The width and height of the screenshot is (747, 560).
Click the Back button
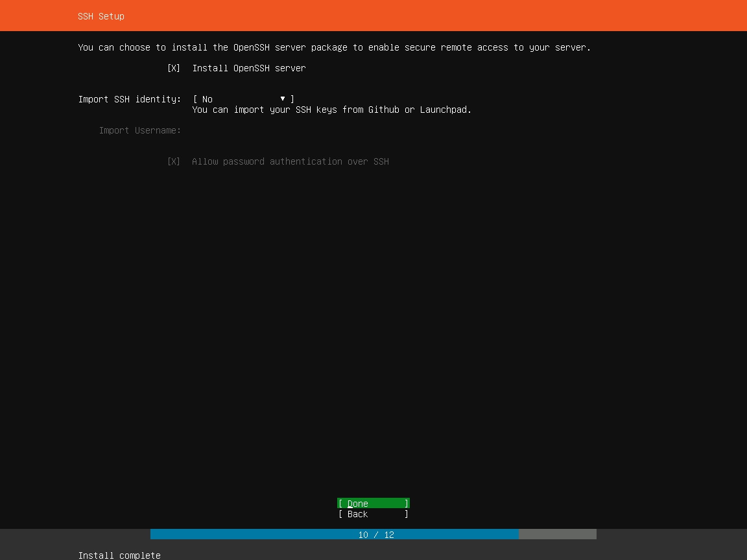[x=373, y=514]
